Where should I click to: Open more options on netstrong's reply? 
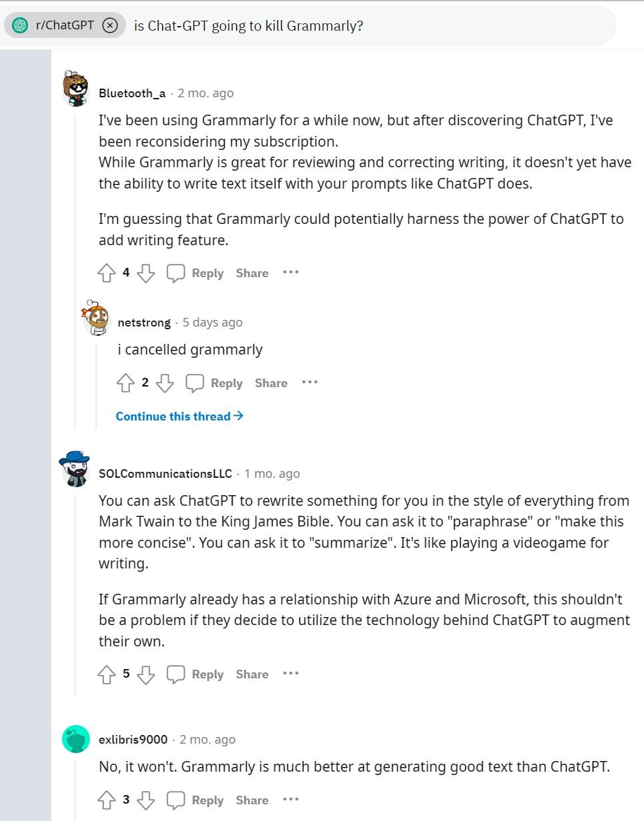pos(309,382)
